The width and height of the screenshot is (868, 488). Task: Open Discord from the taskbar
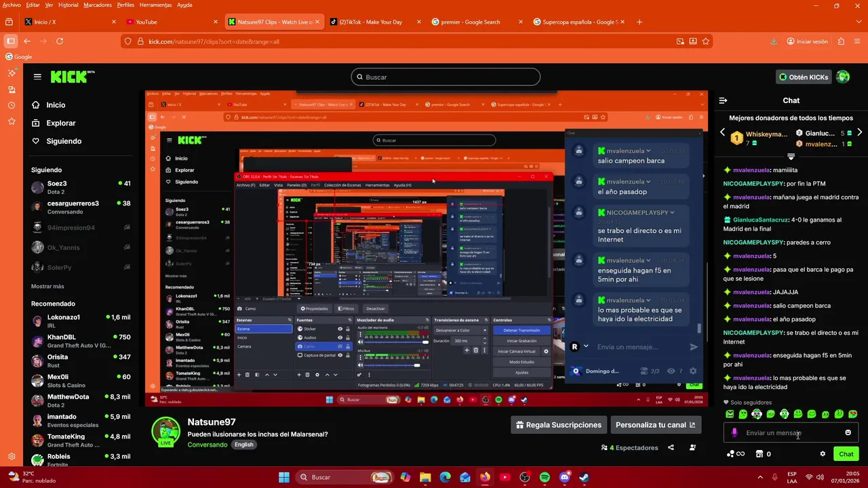point(564,477)
